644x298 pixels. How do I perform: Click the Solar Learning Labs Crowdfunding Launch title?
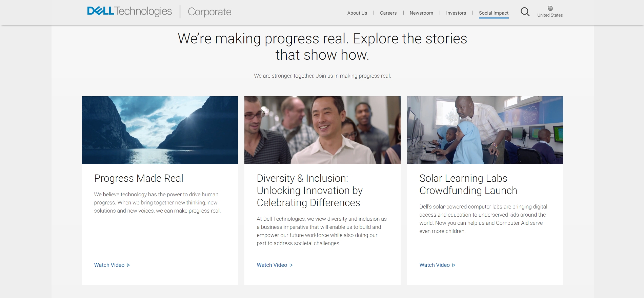(x=468, y=184)
